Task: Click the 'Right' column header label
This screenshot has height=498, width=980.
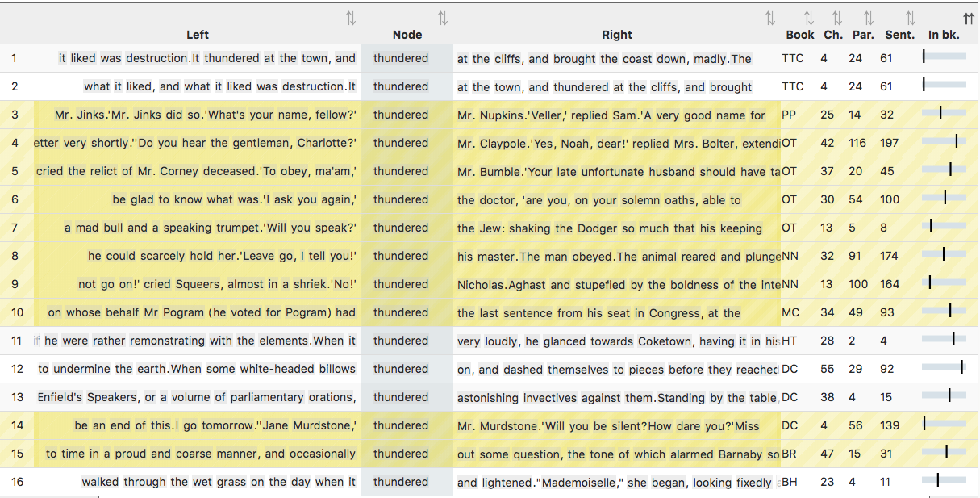Action: (617, 35)
